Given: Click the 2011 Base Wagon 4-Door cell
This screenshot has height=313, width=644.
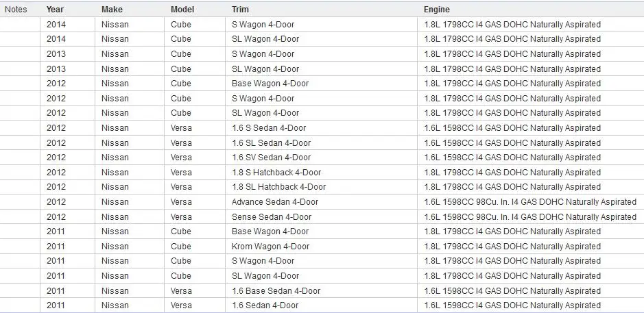Looking at the screenshot, I should [321, 231].
